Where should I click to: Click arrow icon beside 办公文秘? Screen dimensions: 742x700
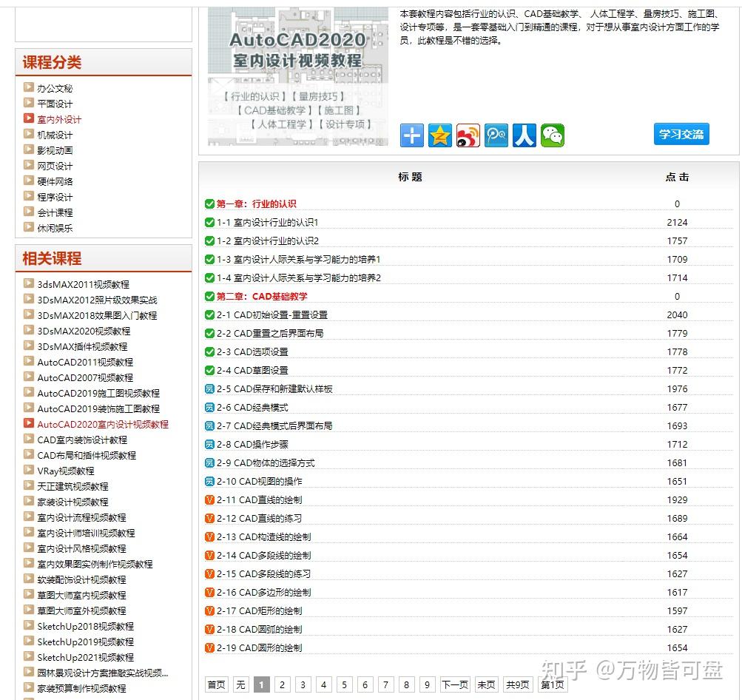coord(29,87)
